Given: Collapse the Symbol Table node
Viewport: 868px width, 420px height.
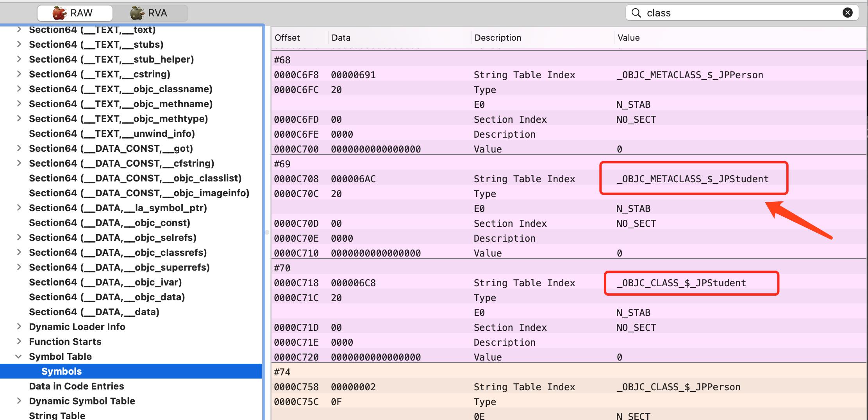Looking at the screenshot, I should (x=19, y=356).
